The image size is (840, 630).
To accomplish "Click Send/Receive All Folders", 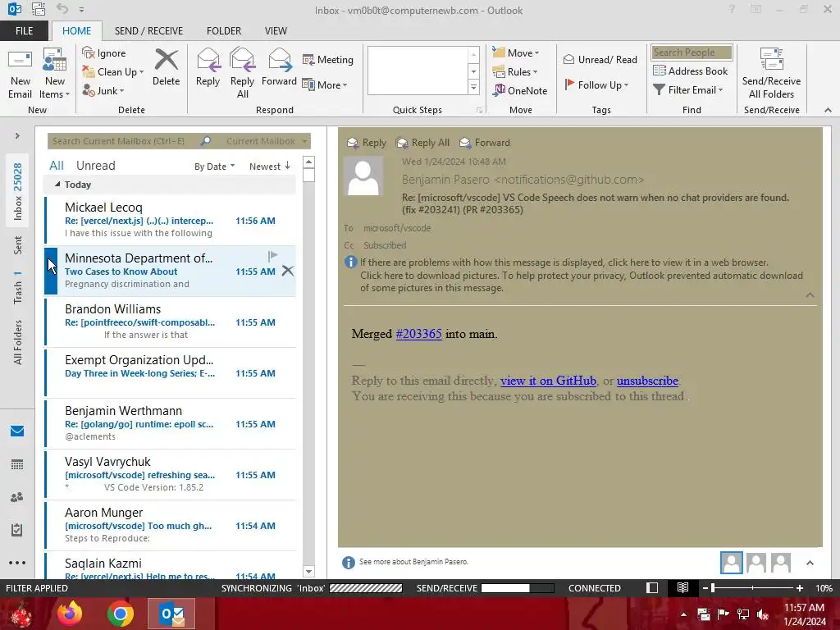I will click(x=771, y=74).
